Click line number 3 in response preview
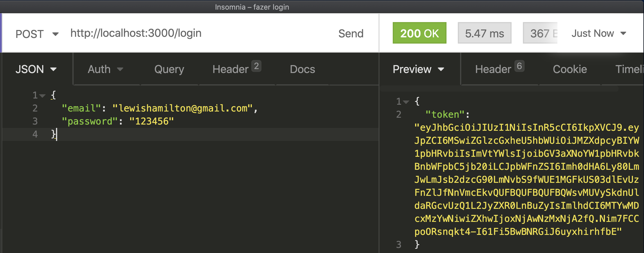The width and height of the screenshot is (644, 253). pyautogui.click(x=398, y=245)
